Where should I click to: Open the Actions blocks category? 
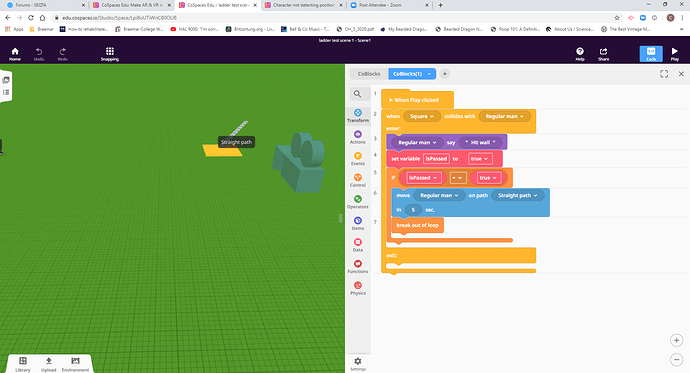point(358,137)
